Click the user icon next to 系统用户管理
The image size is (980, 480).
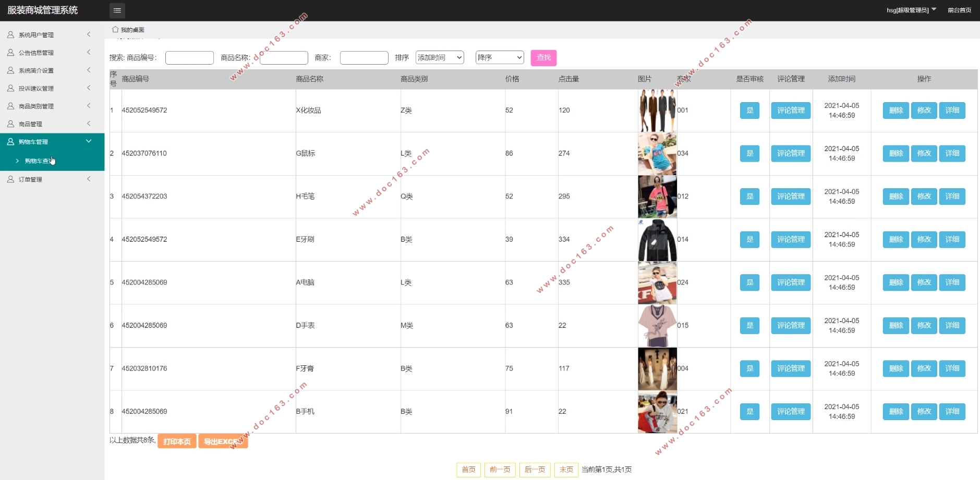(x=10, y=35)
